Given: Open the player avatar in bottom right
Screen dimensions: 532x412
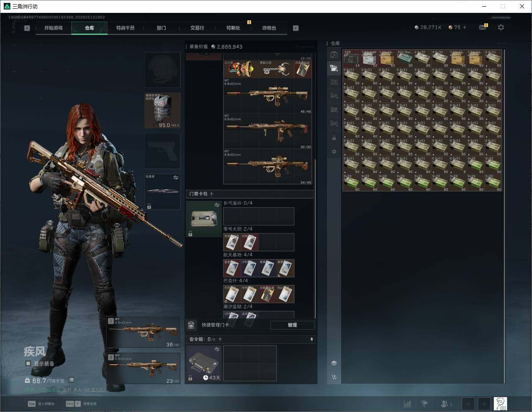Looking at the screenshot, I should click(x=500, y=403).
